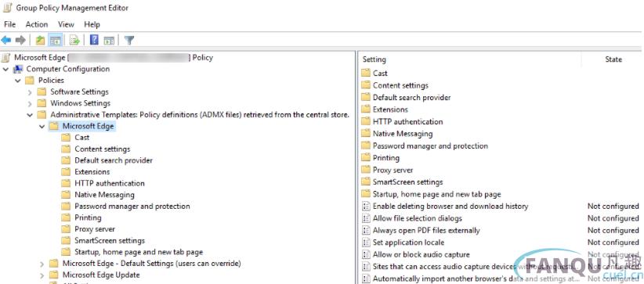The height and width of the screenshot is (284, 644).
Task: Select SmartScreen settings in the tree
Action: [x=110, y=240]
